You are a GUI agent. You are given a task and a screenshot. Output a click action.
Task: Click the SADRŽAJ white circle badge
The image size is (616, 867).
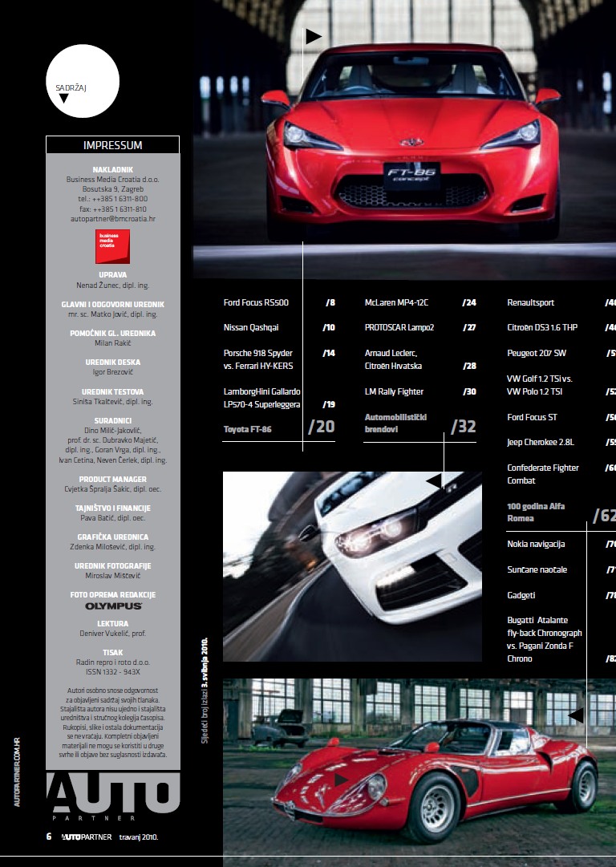coord(83,81)
